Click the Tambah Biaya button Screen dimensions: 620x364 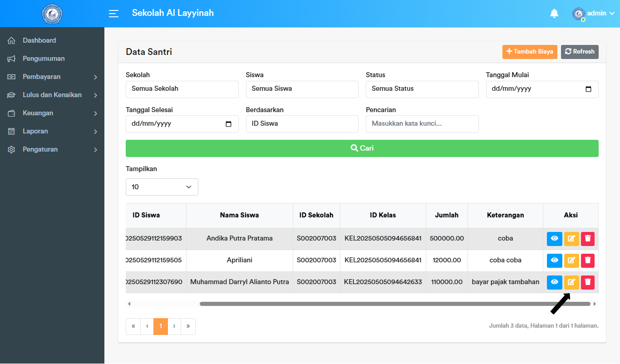530,52
